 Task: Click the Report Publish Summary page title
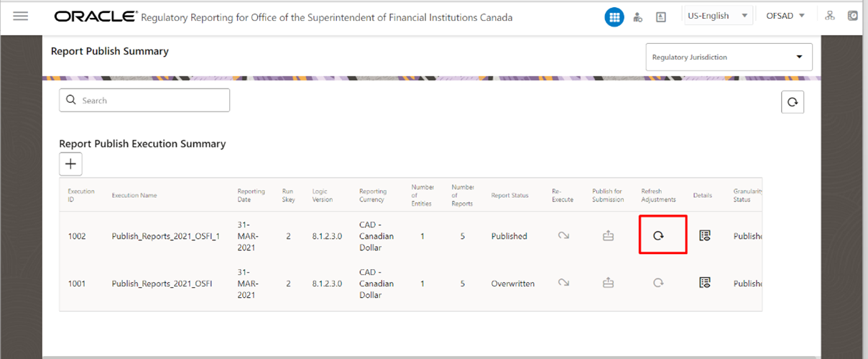coord(110,51)
